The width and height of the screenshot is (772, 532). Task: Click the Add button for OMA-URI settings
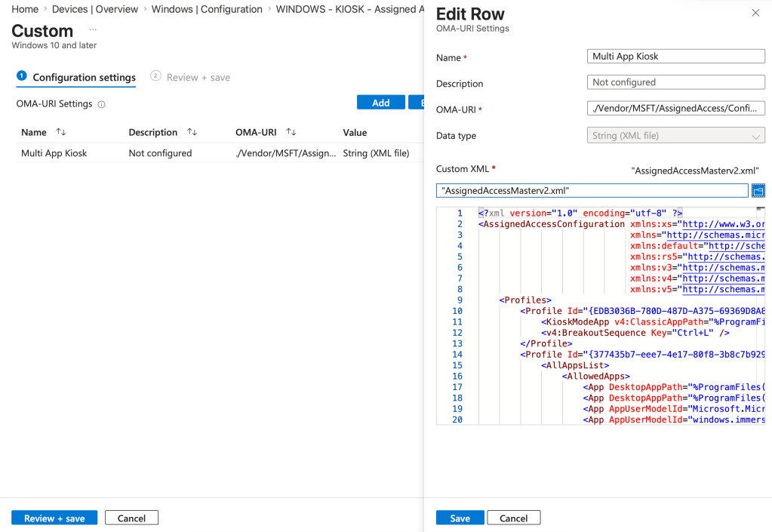coord(380,103)
